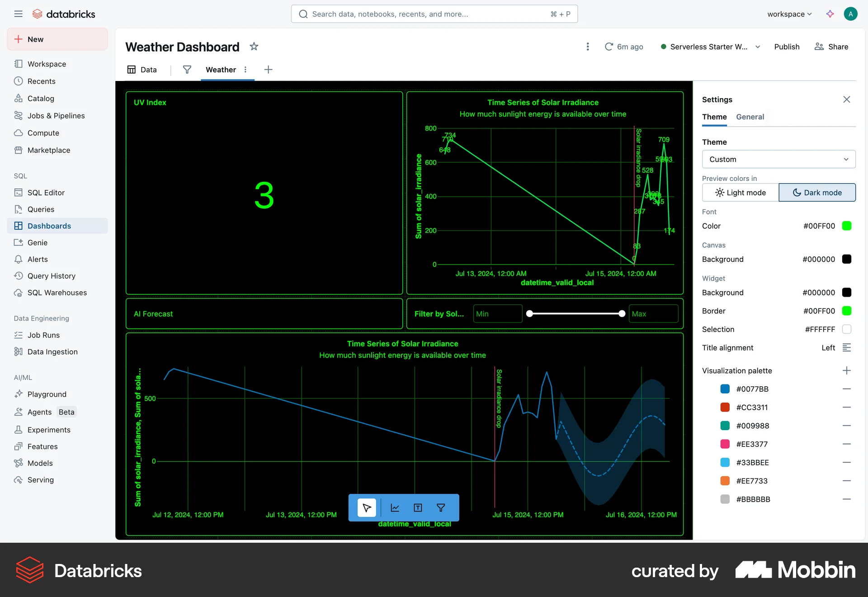Open the Theme Custom dropdown

pyautogui.click(x=778, y=159)
